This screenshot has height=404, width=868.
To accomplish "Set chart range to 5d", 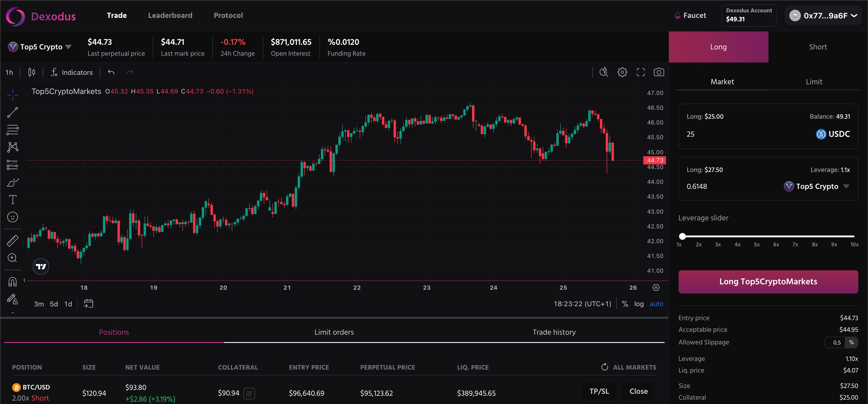I will pos(54,304).
